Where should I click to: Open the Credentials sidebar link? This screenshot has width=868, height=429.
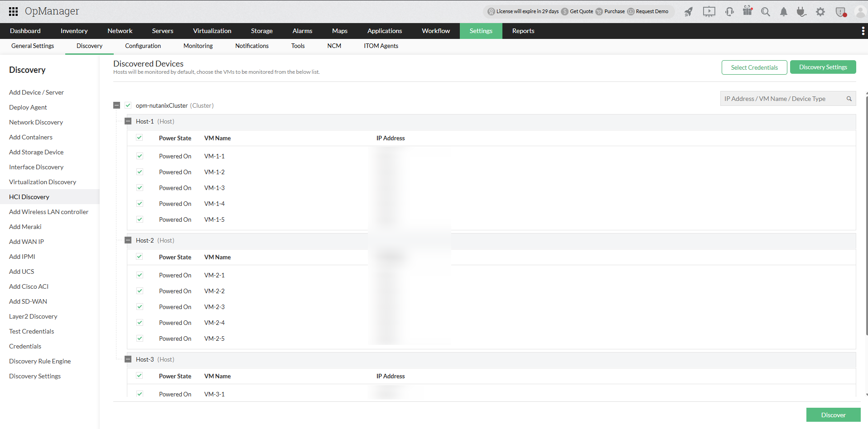coord(25,346)
